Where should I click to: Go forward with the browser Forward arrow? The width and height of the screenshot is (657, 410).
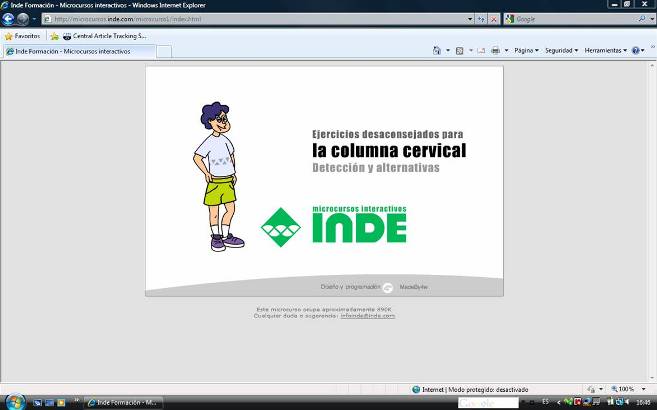23,19
